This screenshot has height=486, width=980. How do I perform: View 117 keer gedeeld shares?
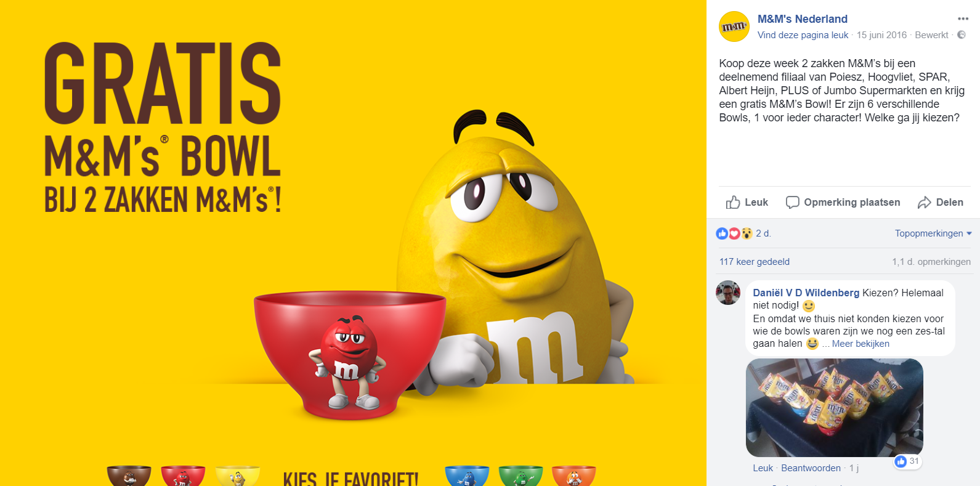point(754,262)
